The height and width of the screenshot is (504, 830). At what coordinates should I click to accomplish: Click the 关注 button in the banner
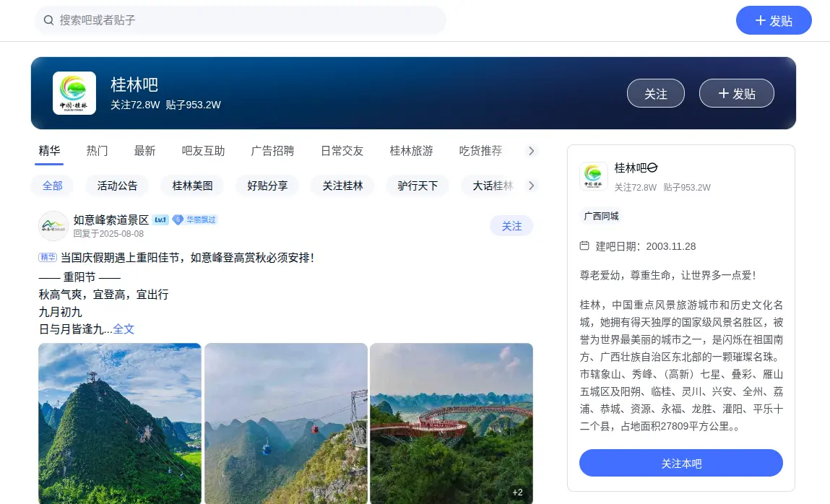tap(655, 94)
